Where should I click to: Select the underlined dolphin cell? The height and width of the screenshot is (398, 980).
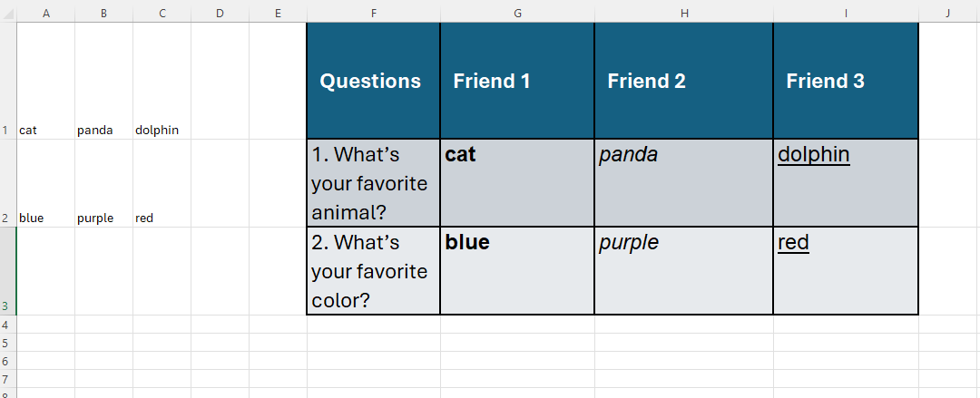pos(846,183)
